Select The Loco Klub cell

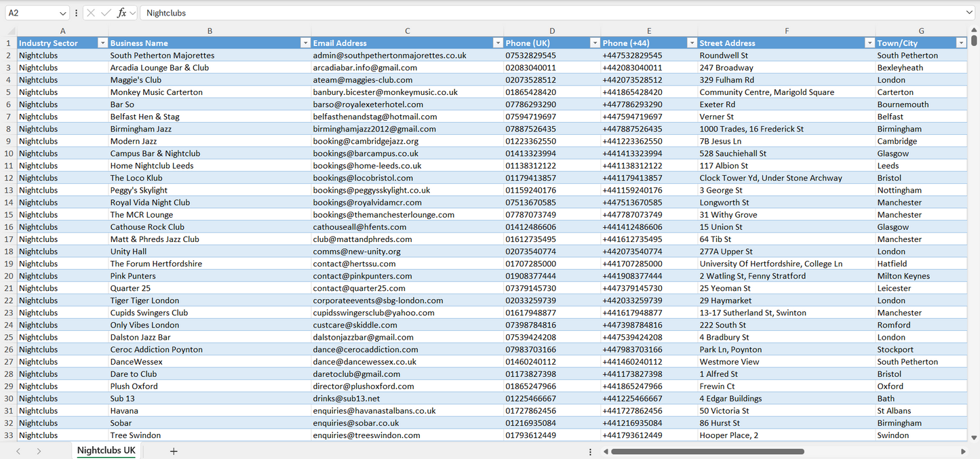[210, 178]
